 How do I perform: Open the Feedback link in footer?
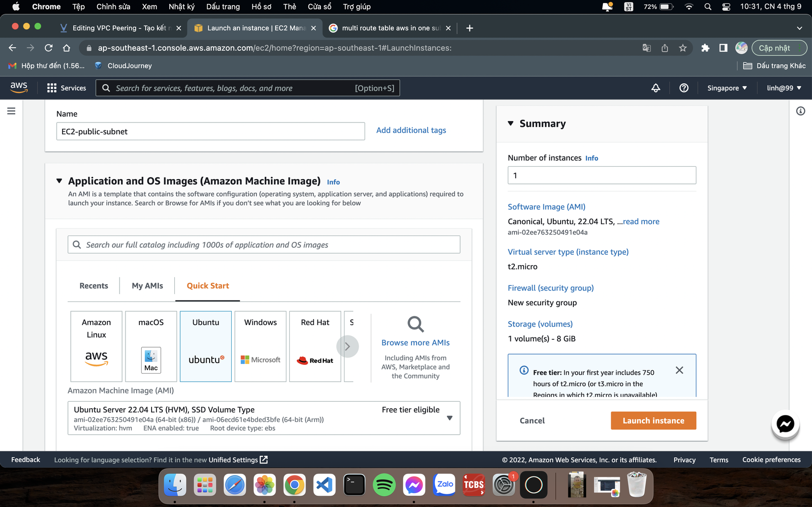(26, 460)
